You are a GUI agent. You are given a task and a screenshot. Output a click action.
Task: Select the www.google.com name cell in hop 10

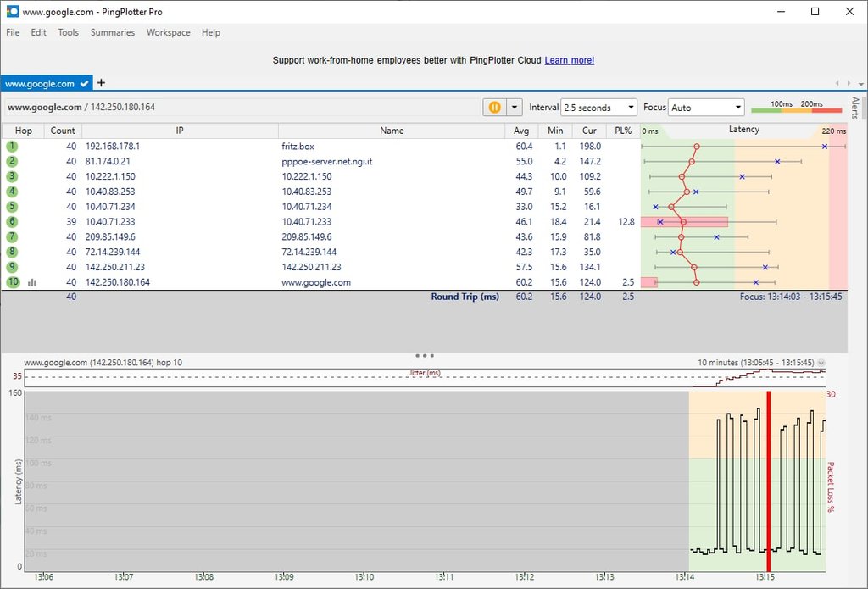tap(316, 282)
